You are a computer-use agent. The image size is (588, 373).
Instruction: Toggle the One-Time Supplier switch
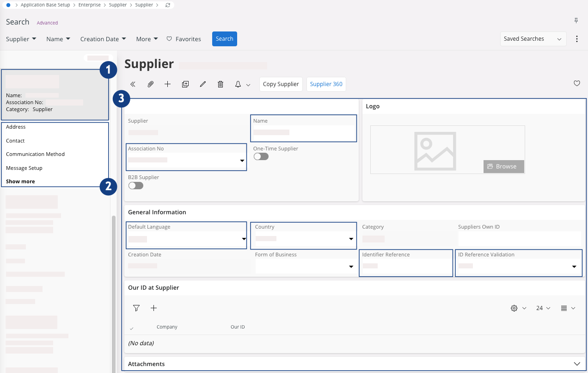coord(261,156)
